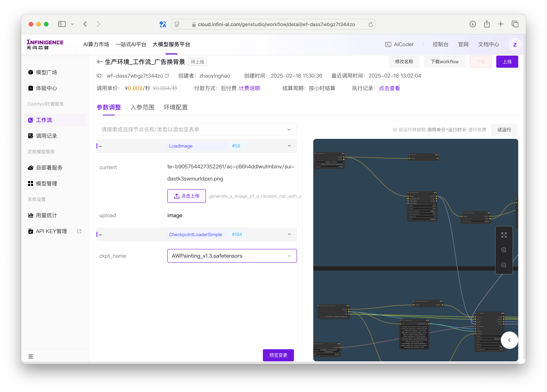Zoom in on the workflow canvas
This screenshot has width=547, height=392.
click(x=504, y=250)
